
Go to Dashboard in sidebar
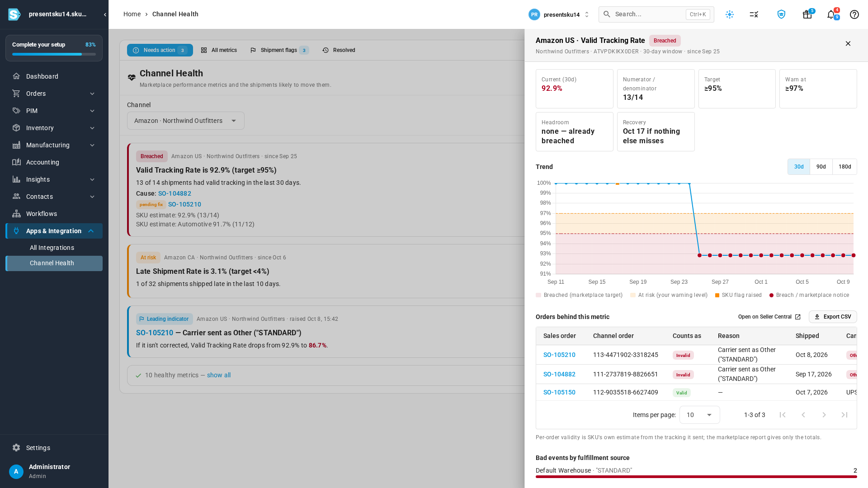[x=54, y=76]
